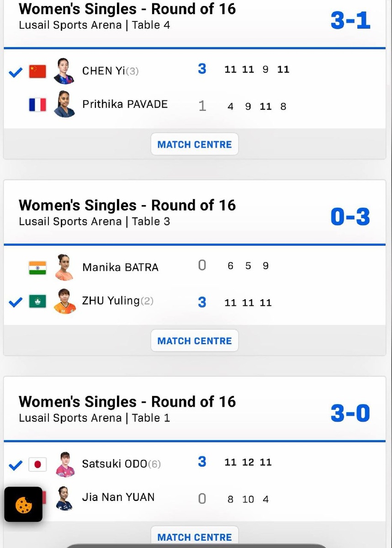Image resolution: width=392 pixels, height=548 pixels.
Task: Click winner checkmark next to Chen Yi
Action: coord(16,72)
